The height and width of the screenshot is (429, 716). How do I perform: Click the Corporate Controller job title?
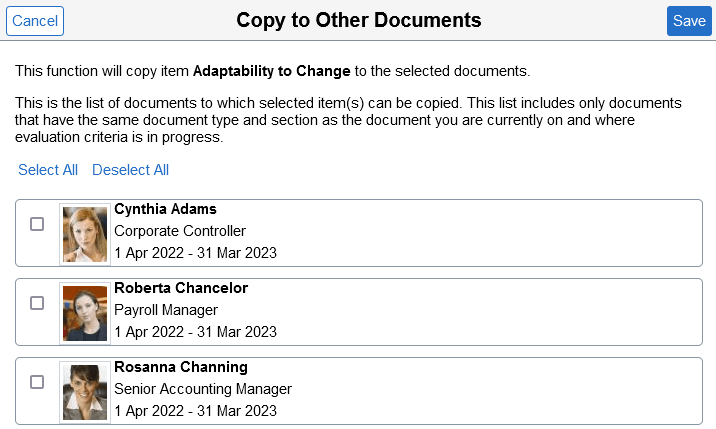click(x=180, y=231)
